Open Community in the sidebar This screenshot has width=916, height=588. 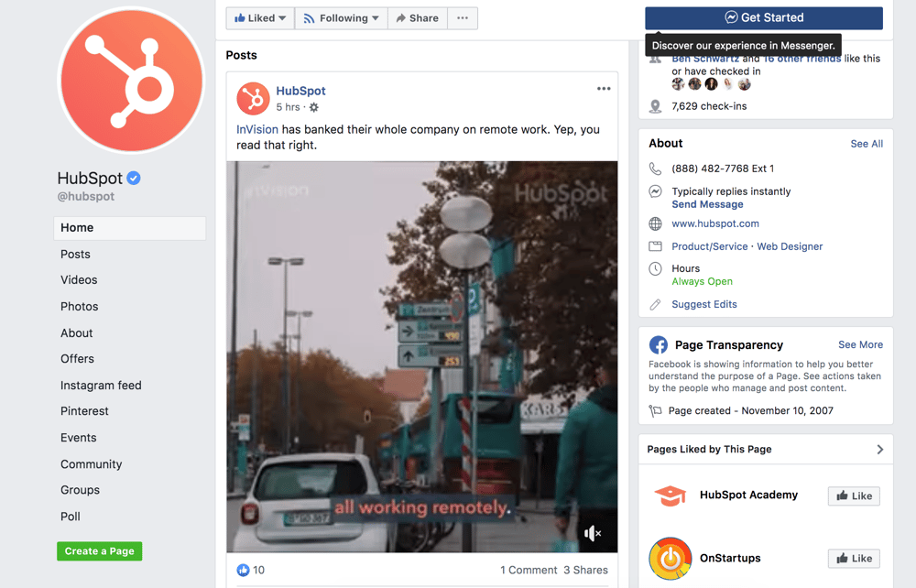point(91,464)
